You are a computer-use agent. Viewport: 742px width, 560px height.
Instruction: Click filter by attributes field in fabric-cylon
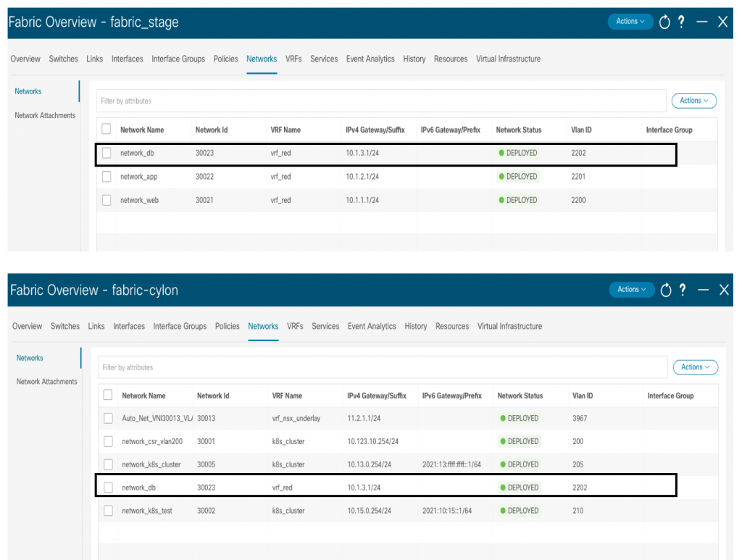382,367
